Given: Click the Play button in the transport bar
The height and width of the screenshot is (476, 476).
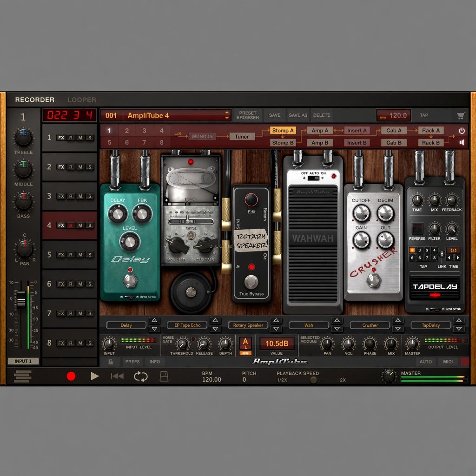Looking at the screenshot, I should pos(95,377).
